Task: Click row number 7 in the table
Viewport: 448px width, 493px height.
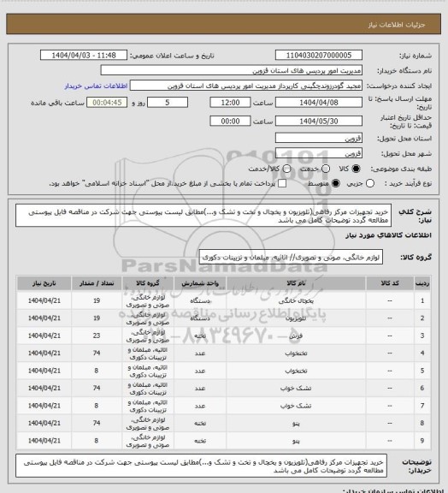Action: tap(422, 406)
